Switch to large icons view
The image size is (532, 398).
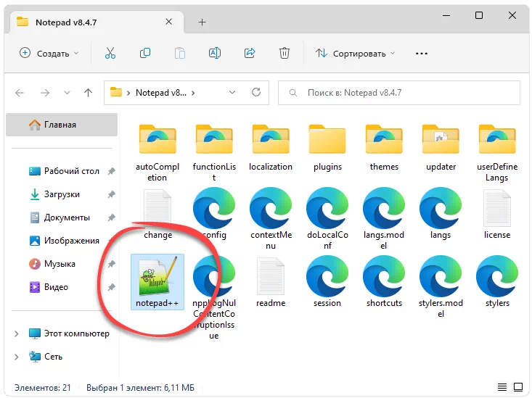pyautogui.click(x=518, y=387)
